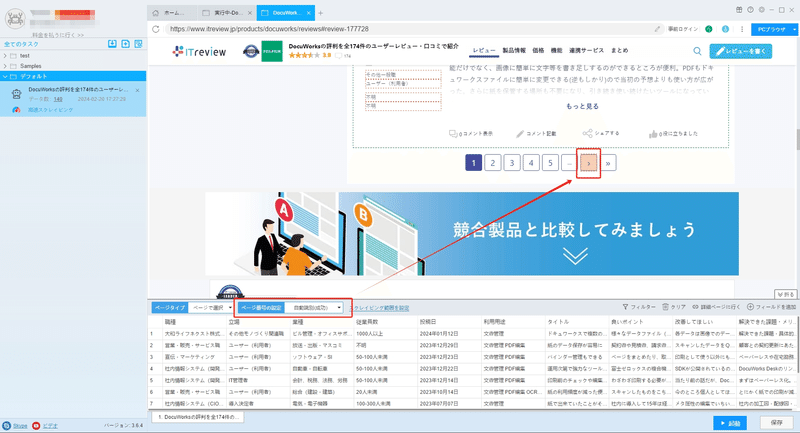800x433 pixels.
Task: Click the コメント記載 action
Action: pos(536,134)
